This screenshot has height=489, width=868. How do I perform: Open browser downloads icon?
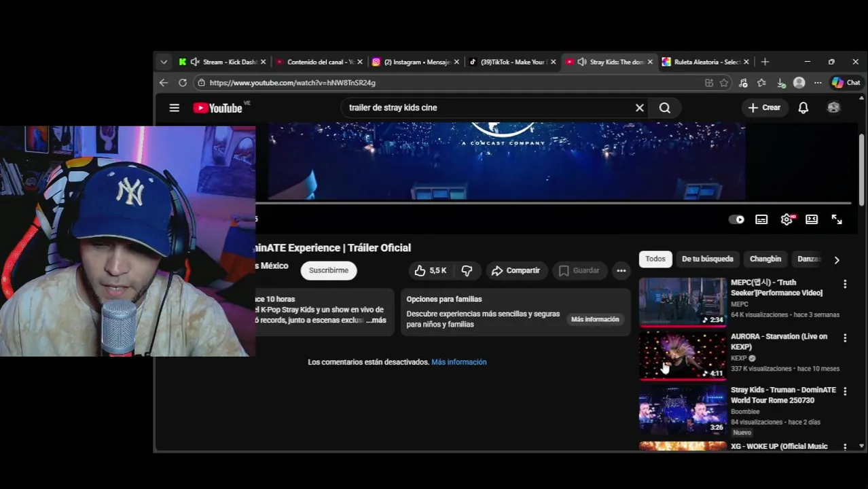coord(781,83)
